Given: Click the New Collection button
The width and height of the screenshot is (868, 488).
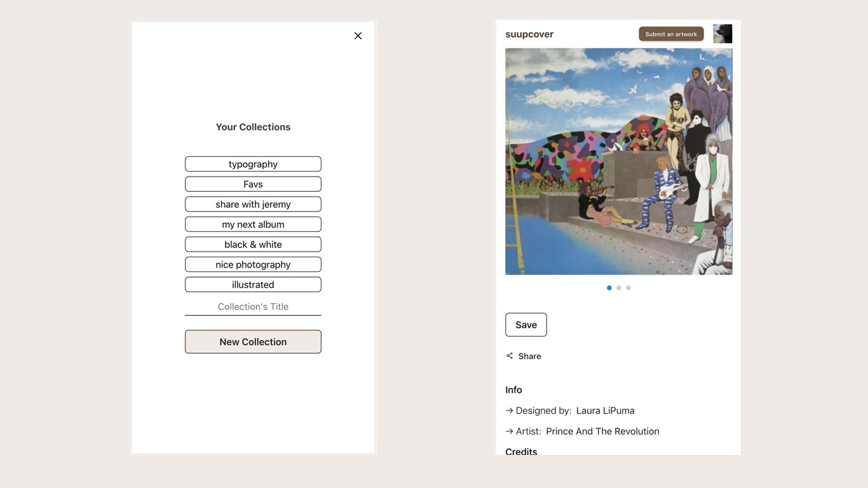Looking at the screenshot, I should 253,342.
